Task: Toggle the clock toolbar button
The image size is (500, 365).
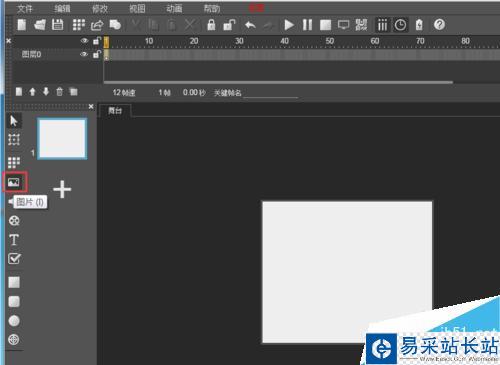Action: coord(400,25)
